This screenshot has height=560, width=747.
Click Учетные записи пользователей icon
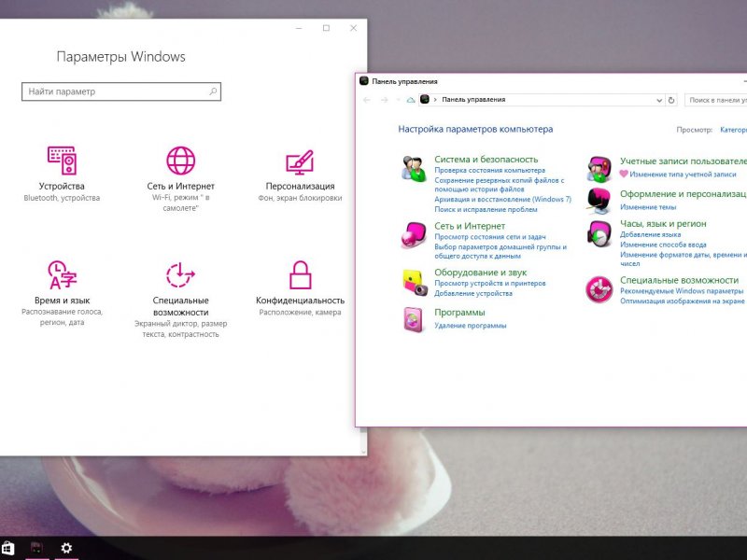tap(599, 169)
